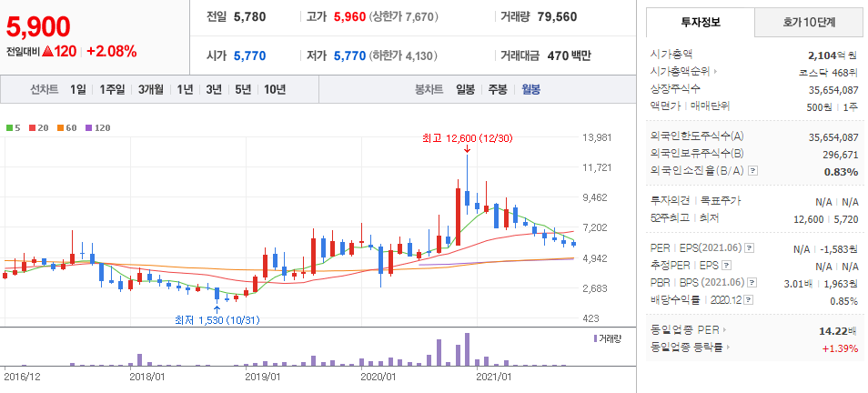Click the 52주최고 최저 label
Screen dimensions: 868x393
(x=684, y=218)
